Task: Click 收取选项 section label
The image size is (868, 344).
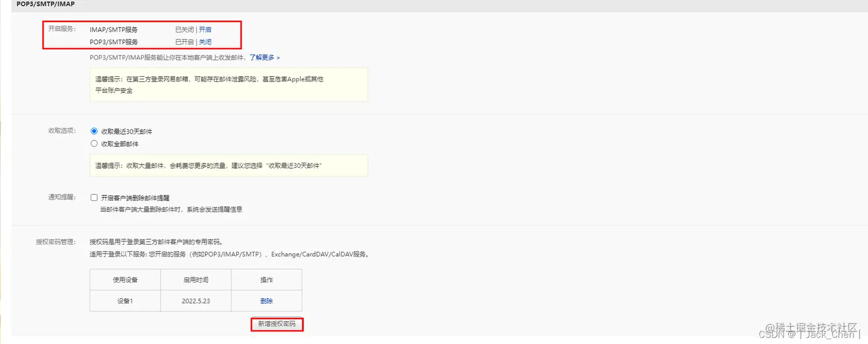Action: tap(61, 131)
